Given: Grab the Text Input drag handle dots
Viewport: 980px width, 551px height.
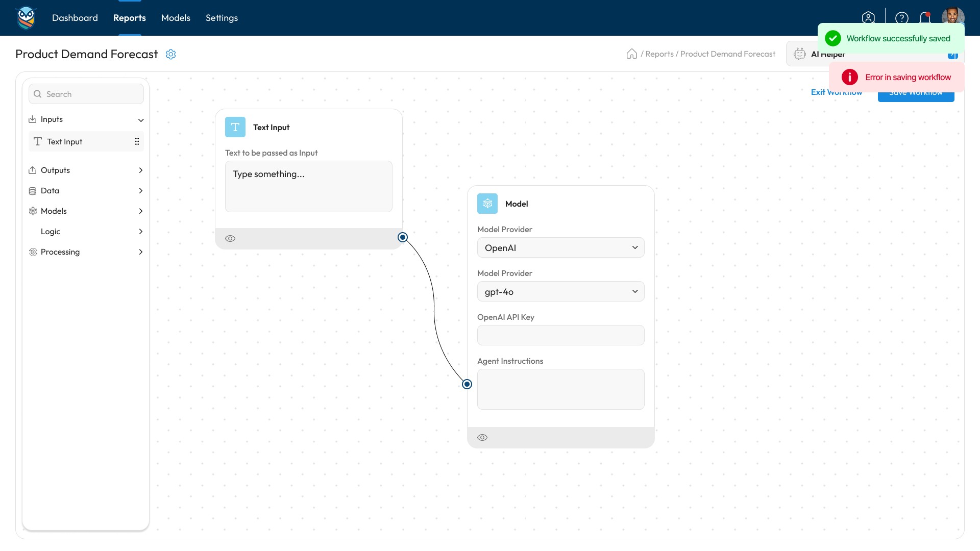Looking at the screenshot, I should 137,141.
